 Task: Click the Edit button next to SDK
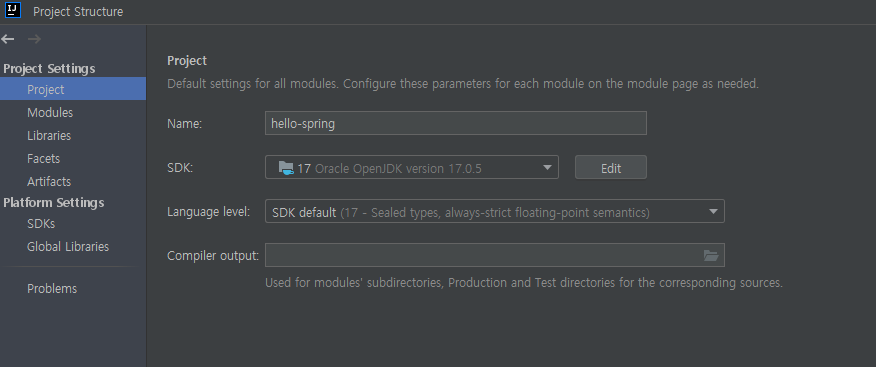tap(611, 168)
